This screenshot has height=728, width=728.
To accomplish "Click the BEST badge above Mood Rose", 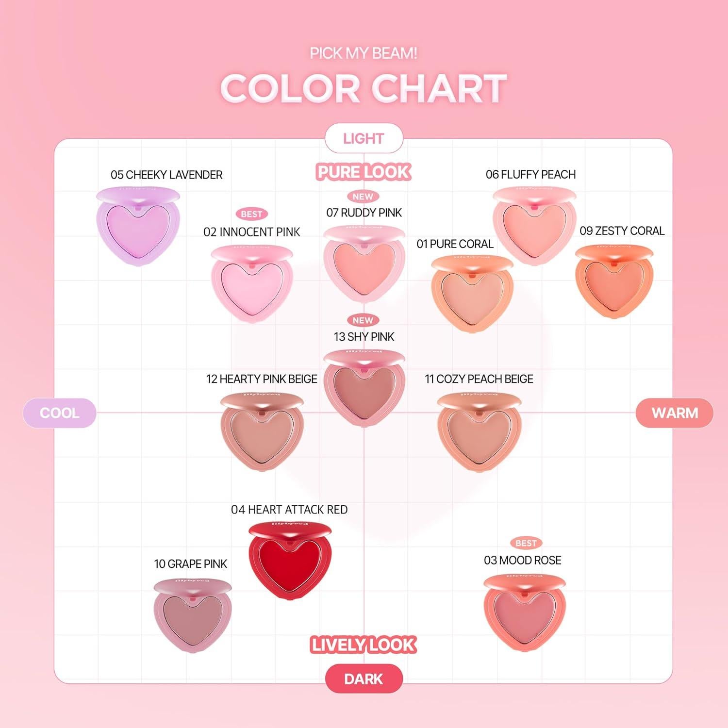I will [x=526, y=543].
